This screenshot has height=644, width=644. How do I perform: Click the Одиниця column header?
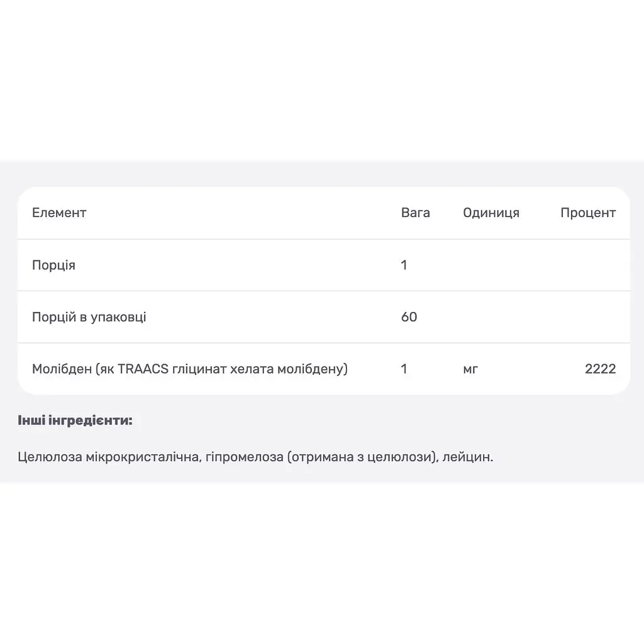click(x=491, y=213)
